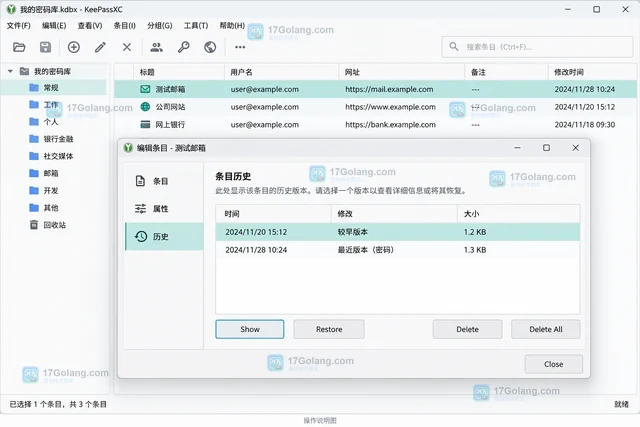640x427 pixels.
Task: Select the 属性 sliders icon in dialog
Action: (x=140, y=209)
